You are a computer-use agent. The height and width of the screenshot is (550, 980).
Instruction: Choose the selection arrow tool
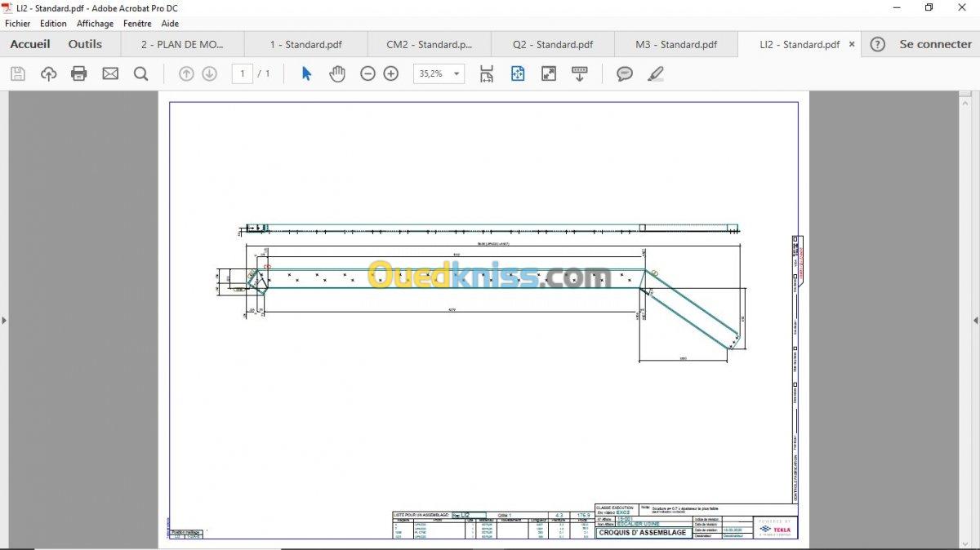(306, 74)
